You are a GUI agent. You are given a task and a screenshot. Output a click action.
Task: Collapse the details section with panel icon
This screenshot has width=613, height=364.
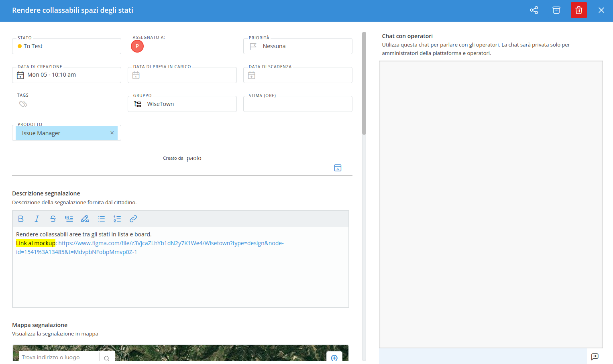coord(338,168)
